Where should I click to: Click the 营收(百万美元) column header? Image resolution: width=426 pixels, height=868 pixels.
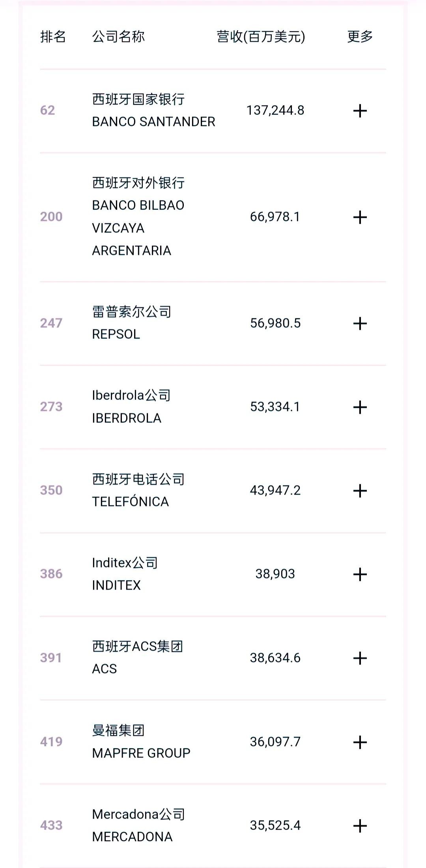[261, 37]
